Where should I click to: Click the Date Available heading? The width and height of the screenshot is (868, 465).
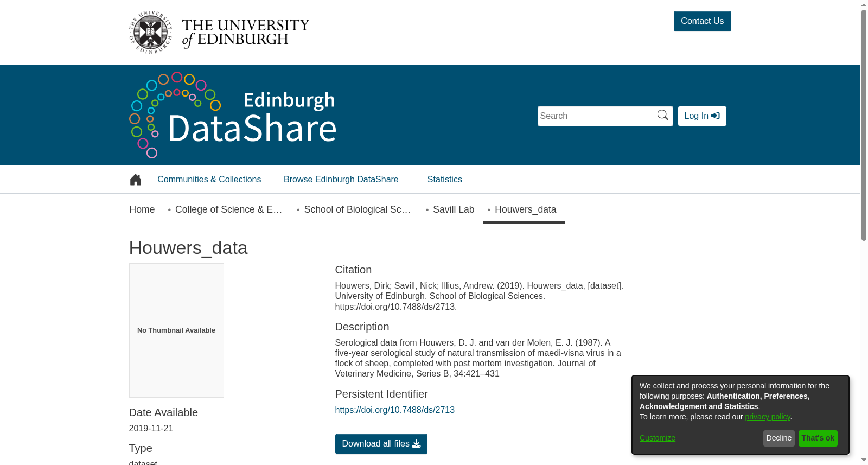(x=163, y=413)
